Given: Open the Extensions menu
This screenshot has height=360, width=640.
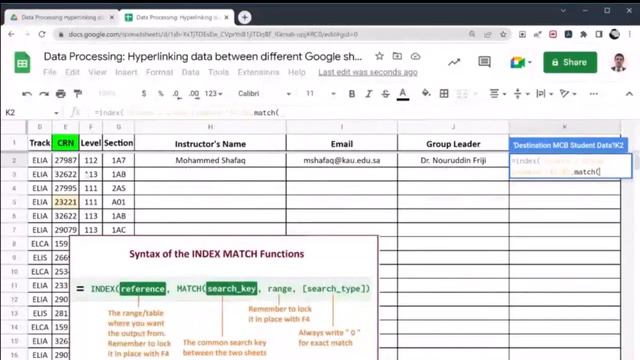Looking at the screenshot, I should pyautogui.click(x=258, y=72).
